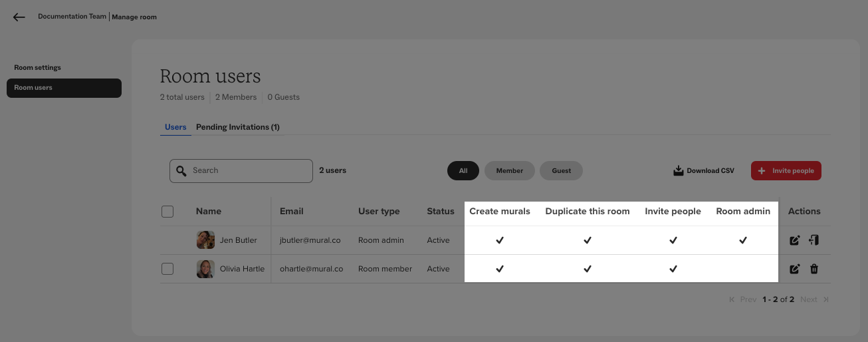Click the 2 Members count
The image size is (868, 342).
236,97
